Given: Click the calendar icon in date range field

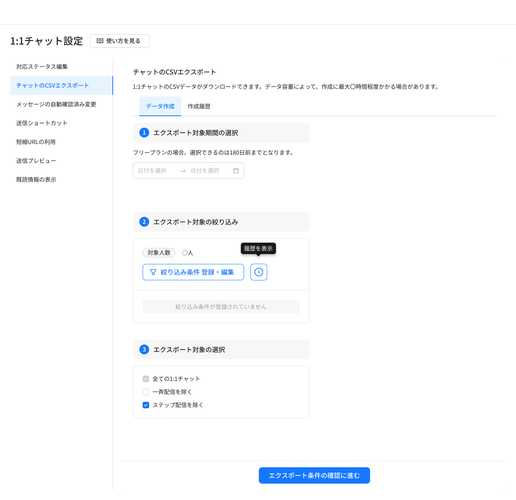Looking at the screenshot, I should 236,171.
